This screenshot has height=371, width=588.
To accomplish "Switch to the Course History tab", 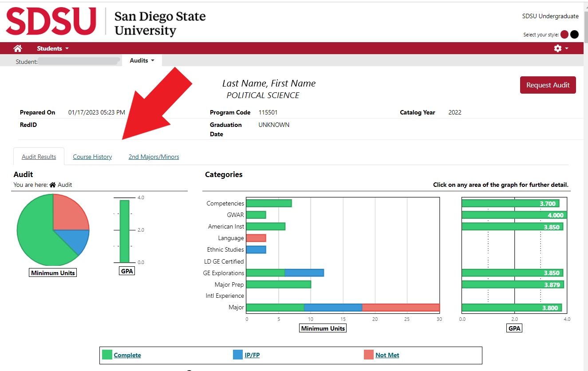I will click(92, 157).
